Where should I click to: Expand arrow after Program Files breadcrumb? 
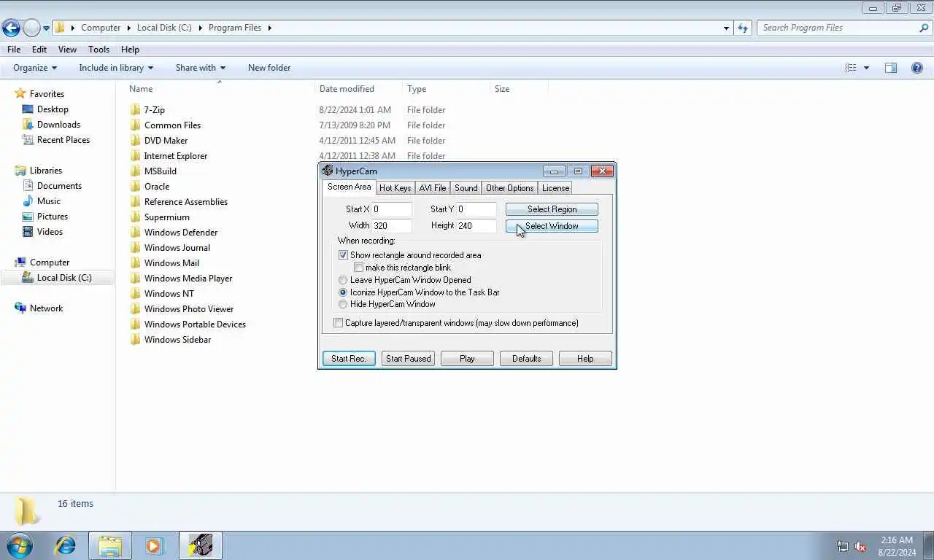(269, 28)
